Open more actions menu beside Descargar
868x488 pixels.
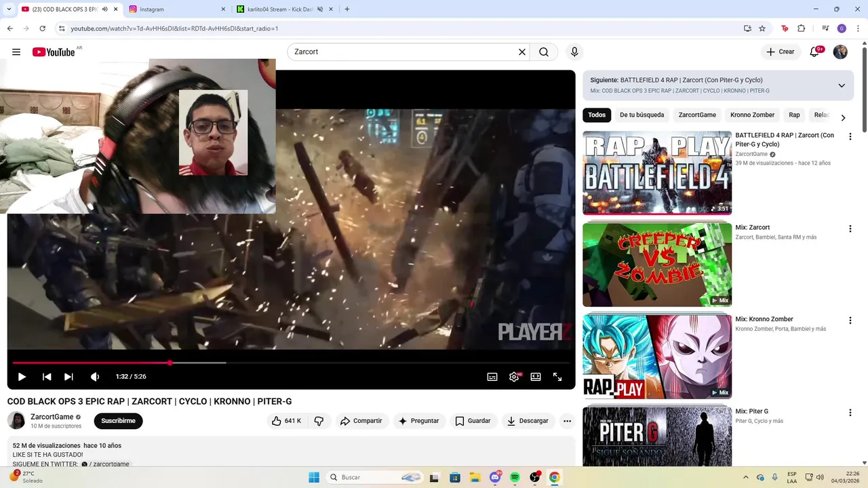point(568,421)
